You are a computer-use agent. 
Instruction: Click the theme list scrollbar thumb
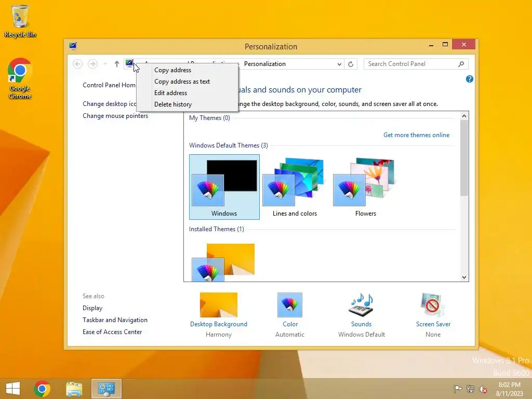pyautogui.click(x=464, y=158)
